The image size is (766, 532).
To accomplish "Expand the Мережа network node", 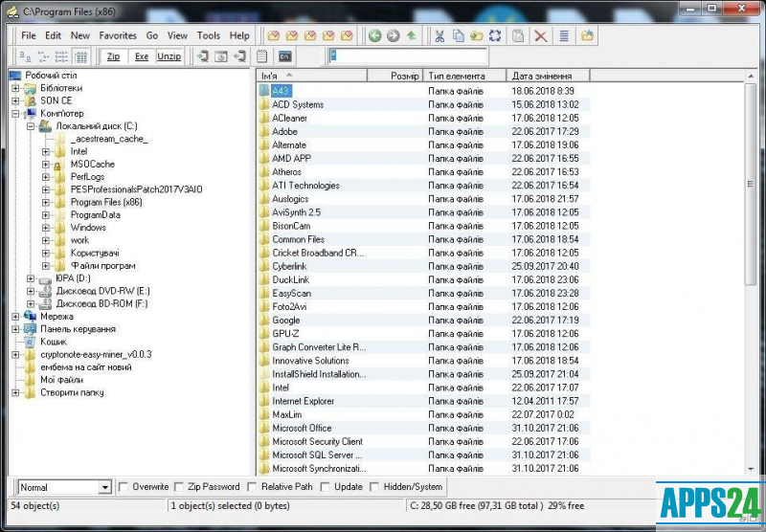I will tap(15, 317).
